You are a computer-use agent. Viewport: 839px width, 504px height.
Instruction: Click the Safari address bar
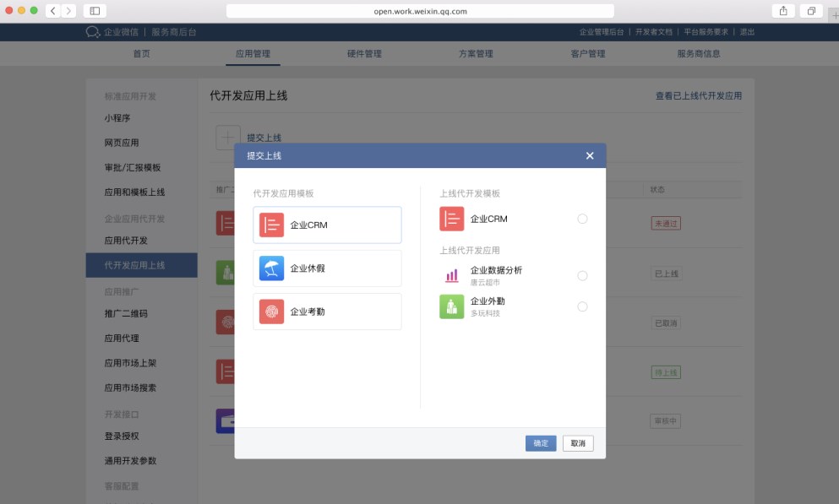(x=420, y=11)
